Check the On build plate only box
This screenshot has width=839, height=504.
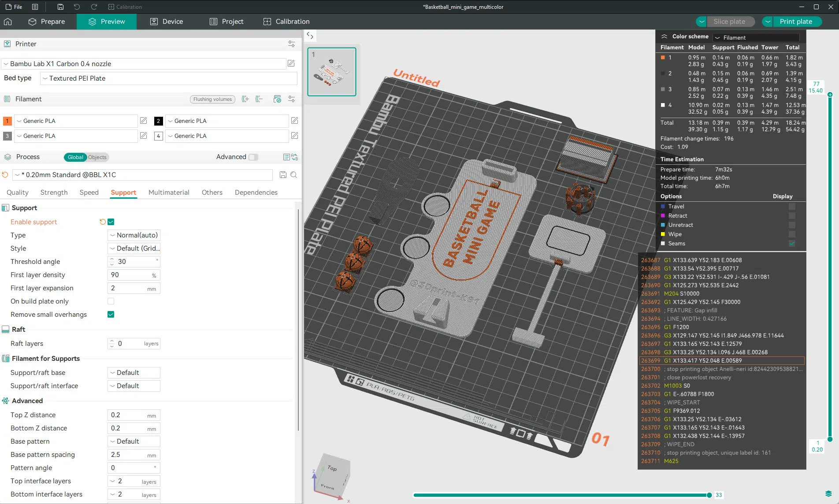tap(111, 301)
